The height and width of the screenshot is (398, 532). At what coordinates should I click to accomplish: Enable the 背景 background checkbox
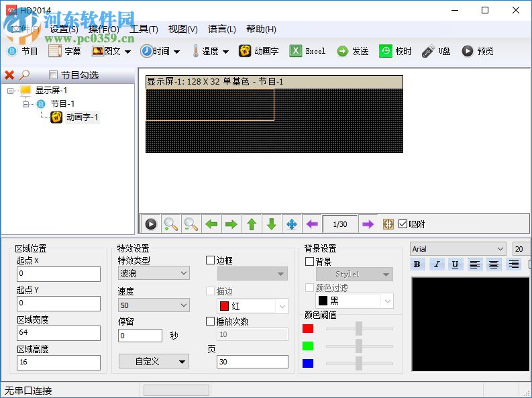point(309,261)
